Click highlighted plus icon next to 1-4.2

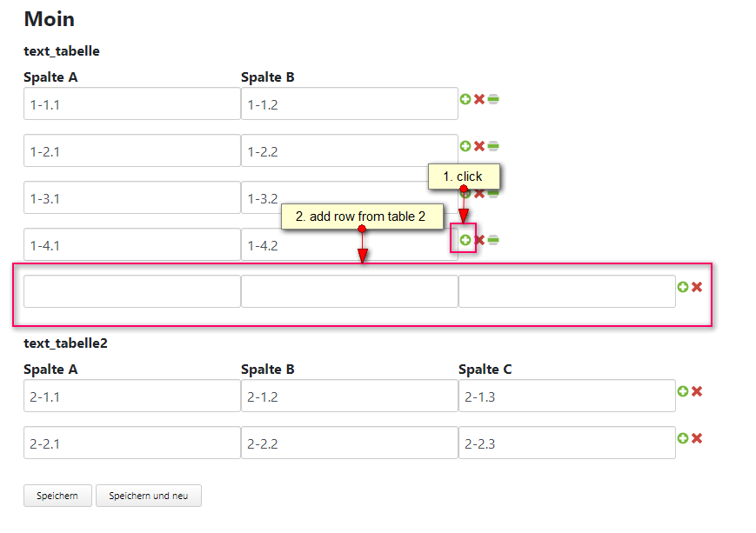pos(465,239)
